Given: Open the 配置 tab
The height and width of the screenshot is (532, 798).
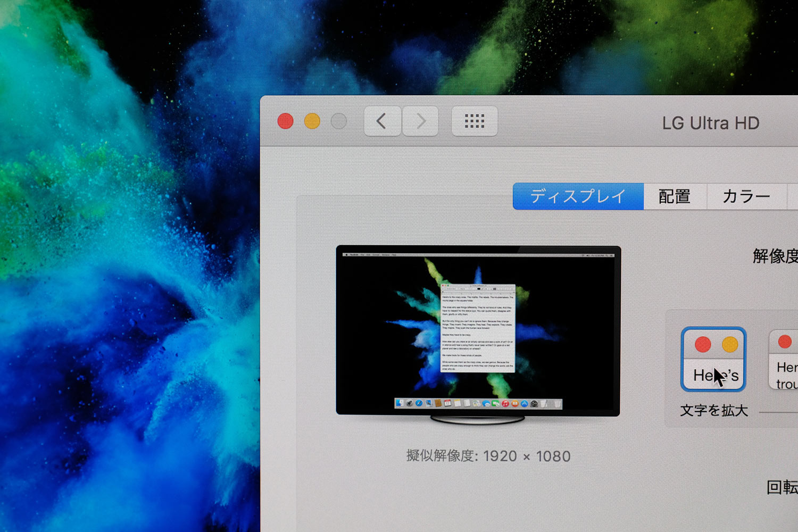Looking at the screenshot, I should tap(675, 196).
